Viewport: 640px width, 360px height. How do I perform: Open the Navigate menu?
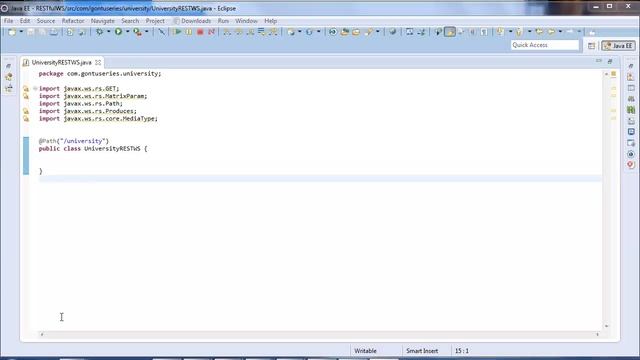[x=102, y=21]
